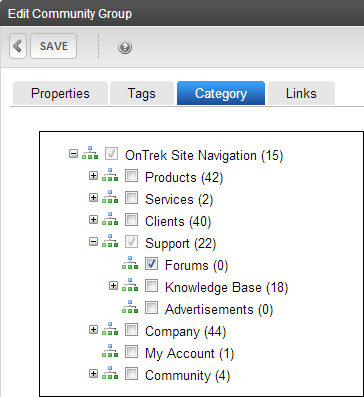Open the help question mark icon
Screen dimensions: 364x397
[125, 47]
